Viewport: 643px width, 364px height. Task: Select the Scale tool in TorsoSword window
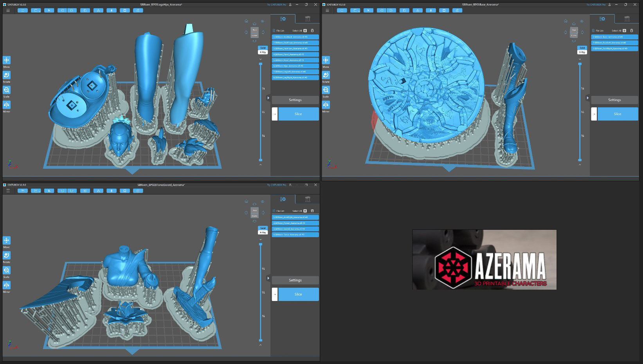(7, 270)
